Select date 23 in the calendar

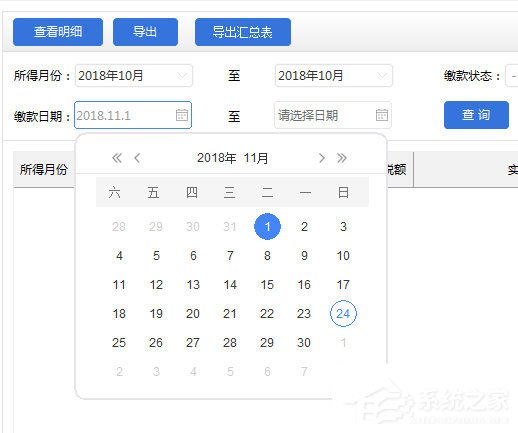[x=304, y=314]
